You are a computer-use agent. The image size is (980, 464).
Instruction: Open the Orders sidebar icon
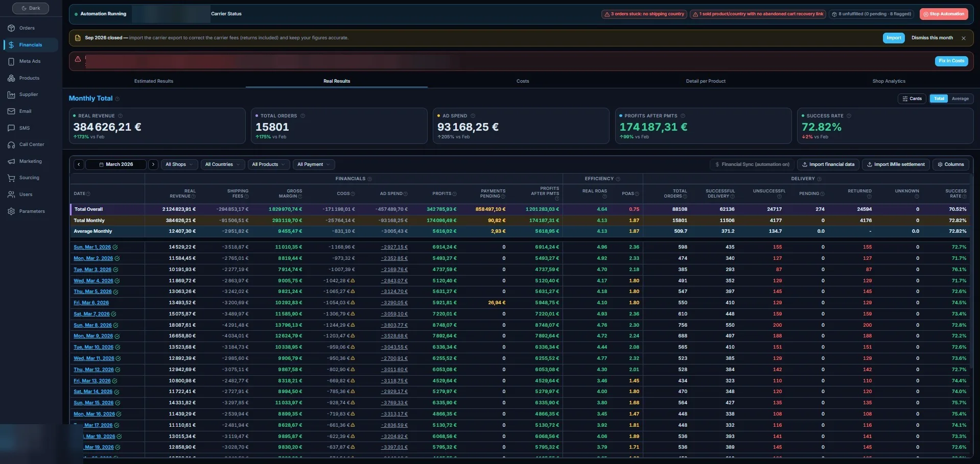pos(11,28)
